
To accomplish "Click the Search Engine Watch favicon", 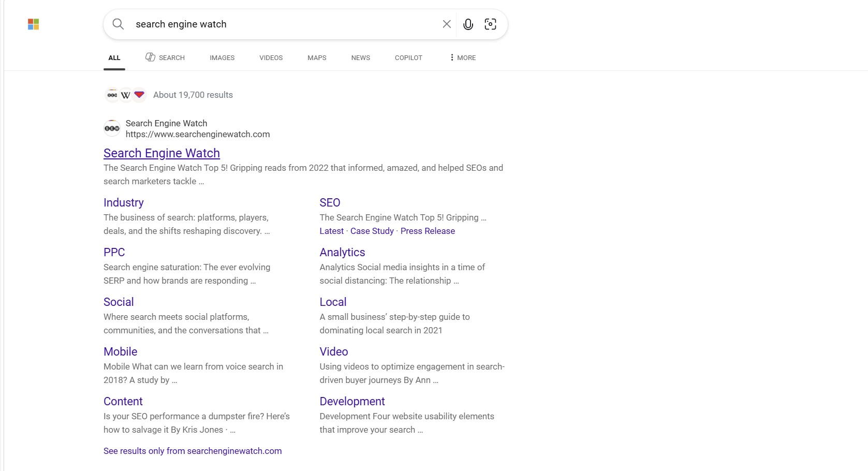I will click(112, 128).
